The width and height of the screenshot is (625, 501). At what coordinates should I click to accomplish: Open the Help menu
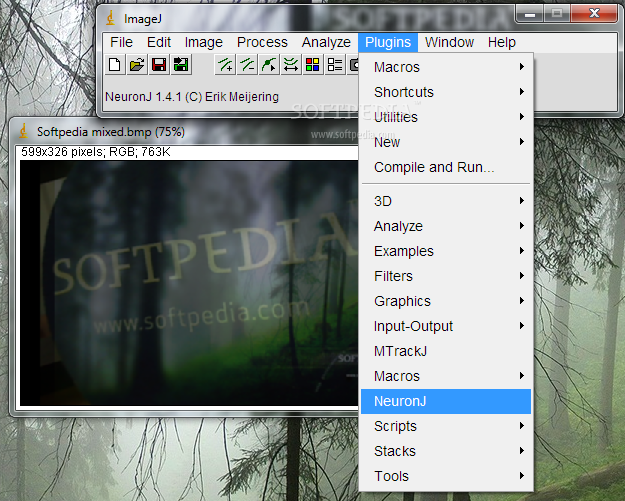click(x=502, y=42)
